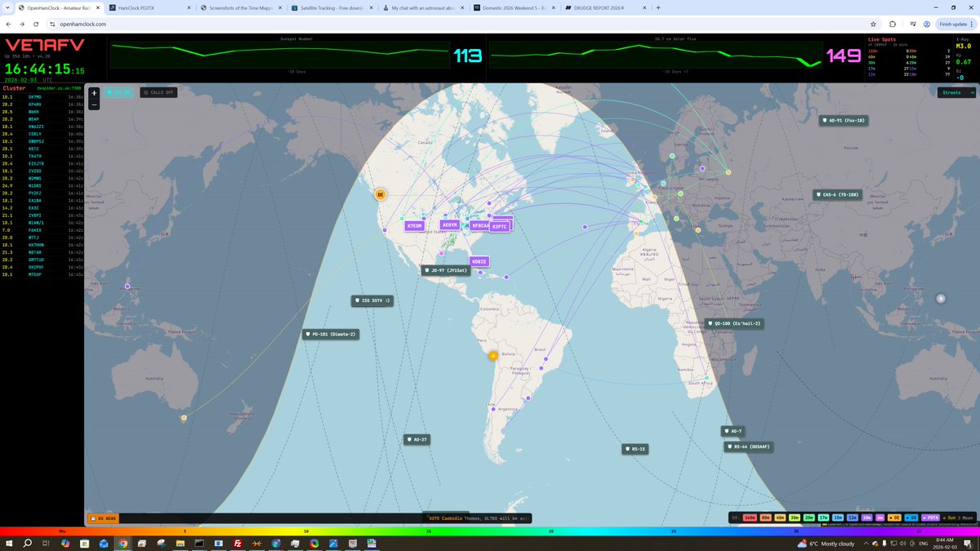
Task: Toggle the 6m band filter
Action: tap(880, 518)
